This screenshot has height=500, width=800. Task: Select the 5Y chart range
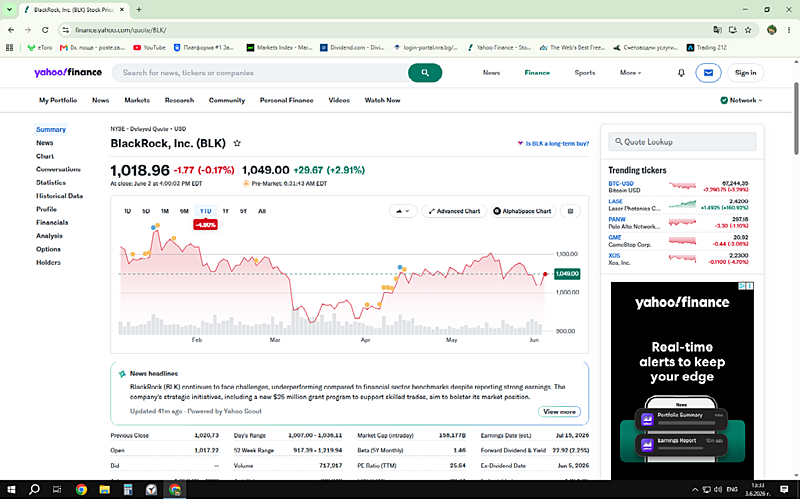[243, 211]
